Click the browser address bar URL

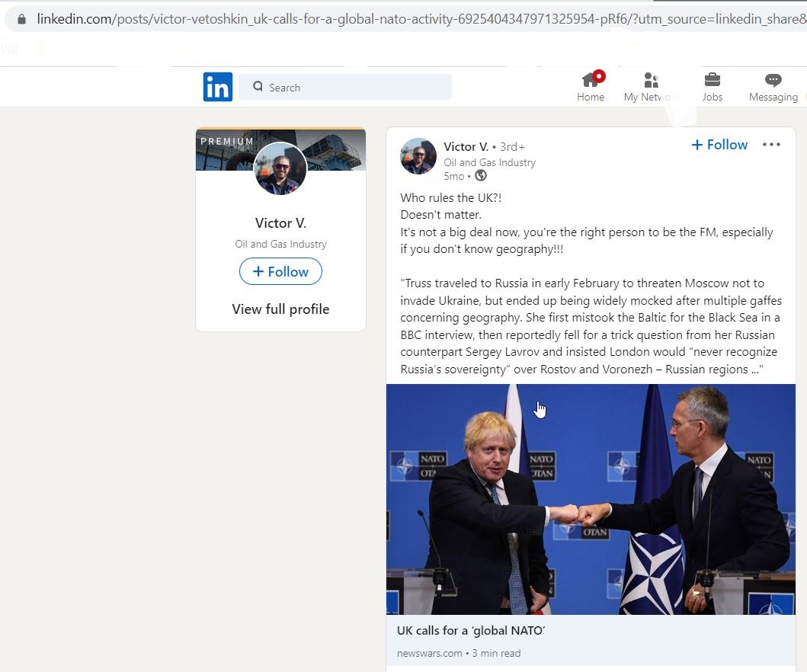pos(421,20)
